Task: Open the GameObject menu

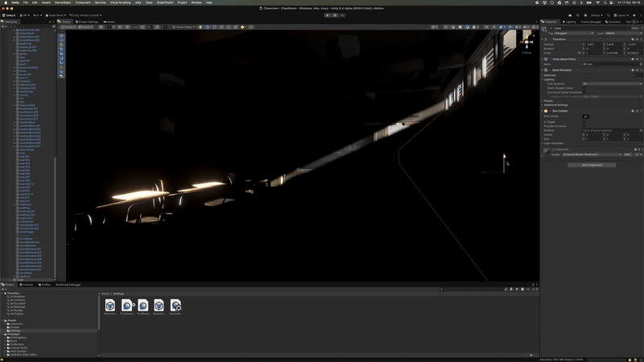Action: (x=63, y=2)
